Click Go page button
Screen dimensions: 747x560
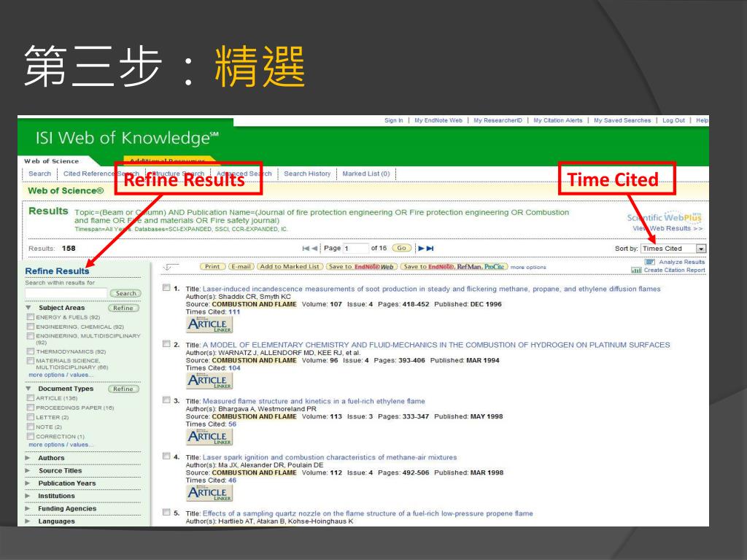pos(402,248)
